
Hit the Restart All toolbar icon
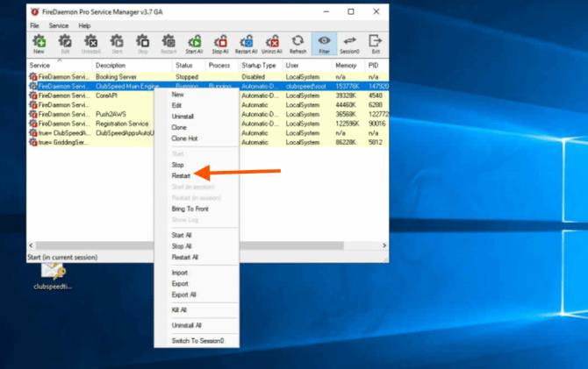click(x=247, y=44)
